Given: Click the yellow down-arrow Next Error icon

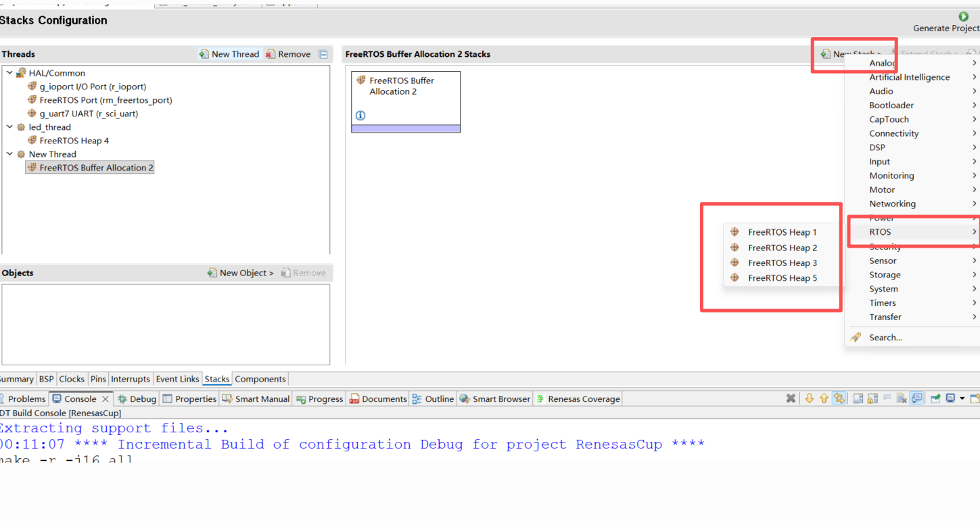Looking at the screenshot, I should point(810,399).
